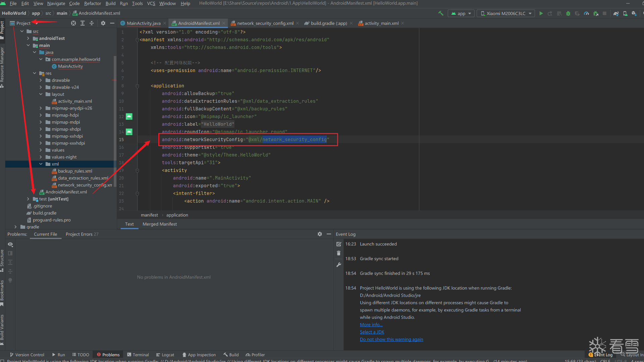Open project panel gear settings
The width and height of the screenshot is (644, 362).
103,23
